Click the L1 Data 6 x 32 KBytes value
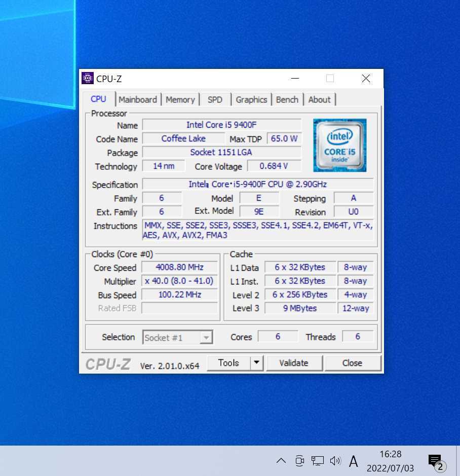Viewport: 460px width, 476px height. tap(300, 267)
